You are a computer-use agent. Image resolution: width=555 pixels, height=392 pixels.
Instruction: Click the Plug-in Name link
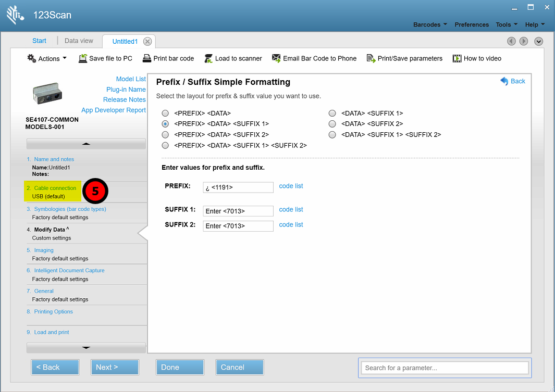coord(126,90)
